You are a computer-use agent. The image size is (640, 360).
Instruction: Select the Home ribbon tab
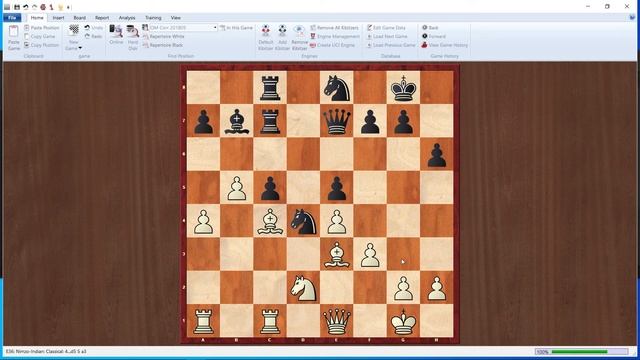click(x=37, y=18)
